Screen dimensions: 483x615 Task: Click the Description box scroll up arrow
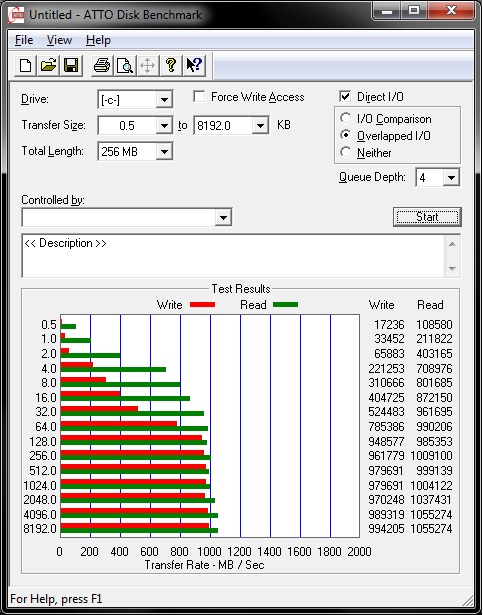(452, 244)
